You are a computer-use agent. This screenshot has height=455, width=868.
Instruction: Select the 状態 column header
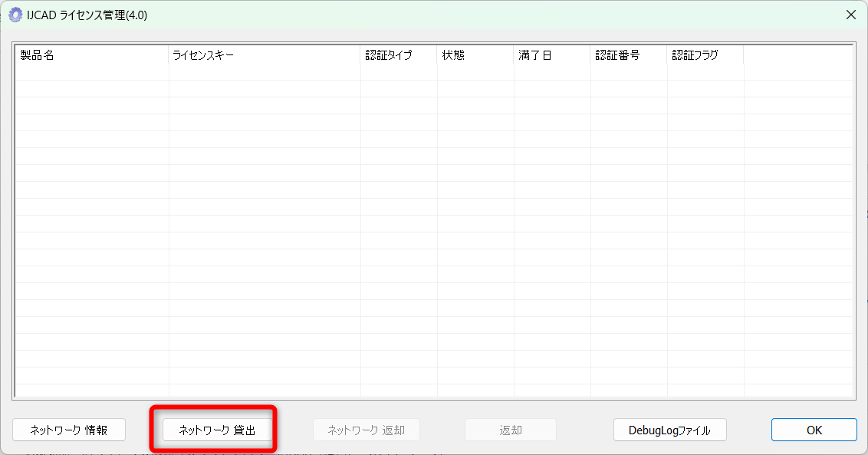[475, 55]
